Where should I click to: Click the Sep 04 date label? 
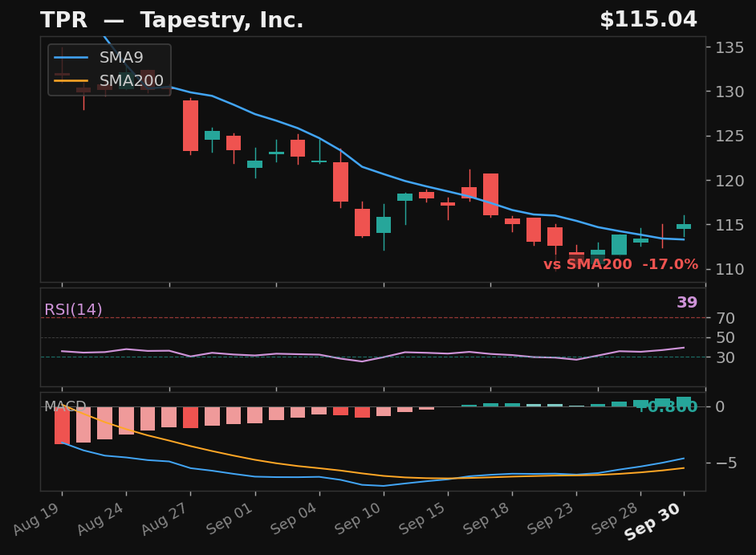[x=294, y=519]
